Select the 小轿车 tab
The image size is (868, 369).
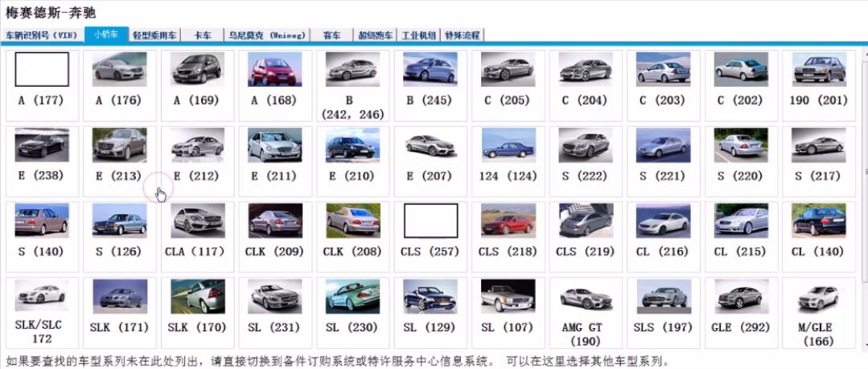pyautogui.click(x=106, y=35)
